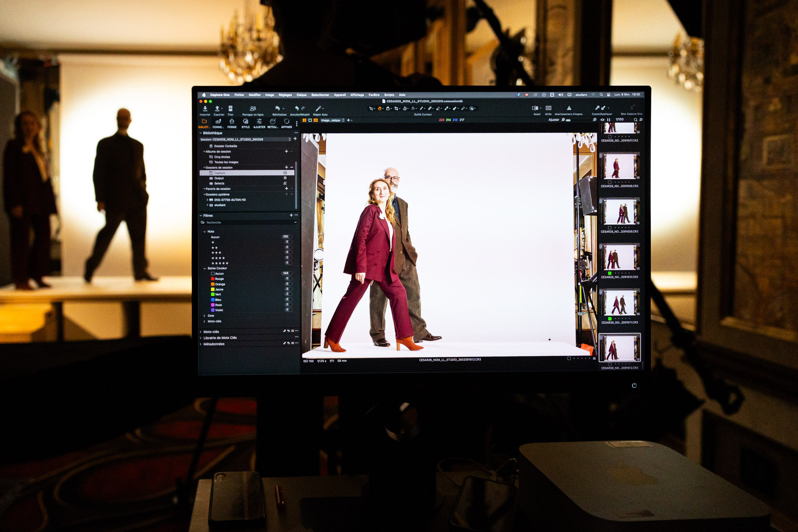Filter by the Vert color swatch
Screen dimensions: 798x532
point(213,295)
